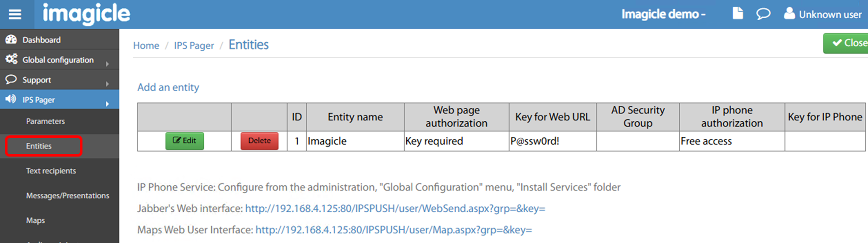Open Messages/Presentations menu item

coord(67,195)
